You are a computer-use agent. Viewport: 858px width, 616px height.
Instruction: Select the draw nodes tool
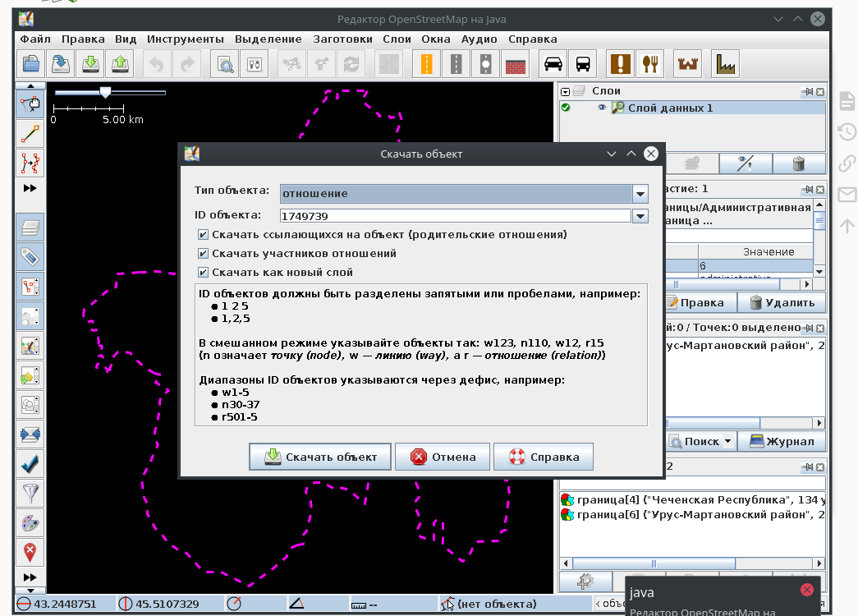tap(30, 133)
